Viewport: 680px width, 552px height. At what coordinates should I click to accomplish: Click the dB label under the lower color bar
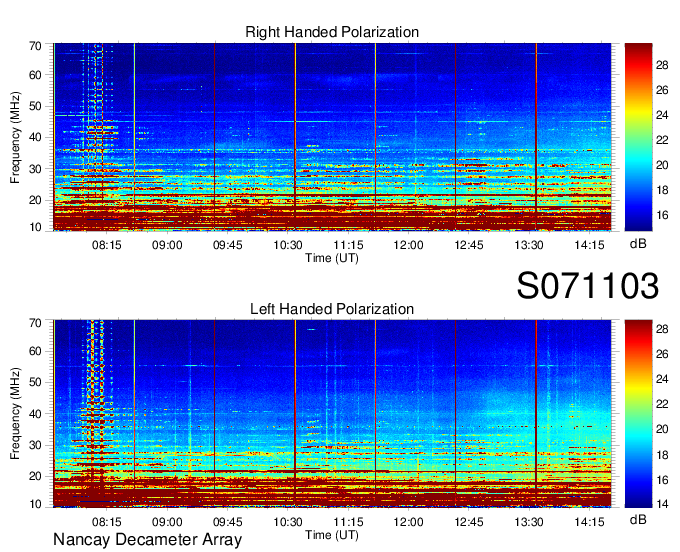[x=638, y=519]
